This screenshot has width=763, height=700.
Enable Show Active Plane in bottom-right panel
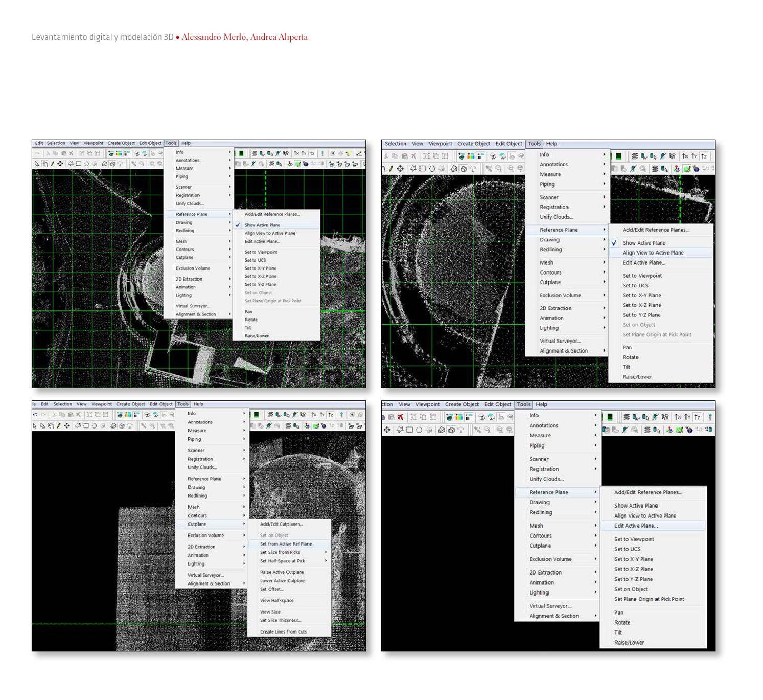(636, 506)
